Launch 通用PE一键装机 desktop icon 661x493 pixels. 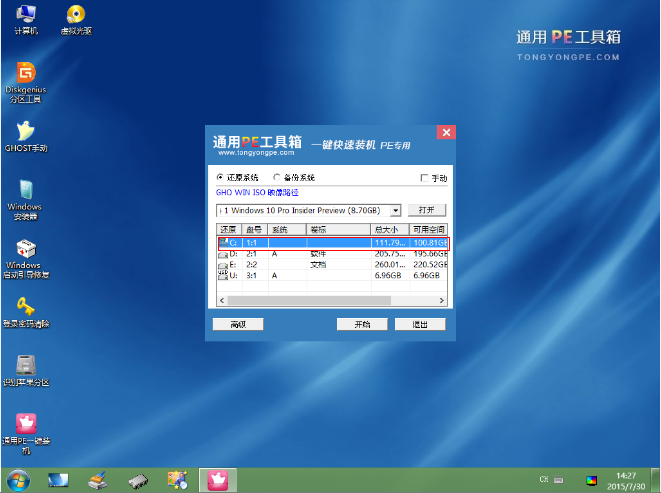click(x=26, y=434)
